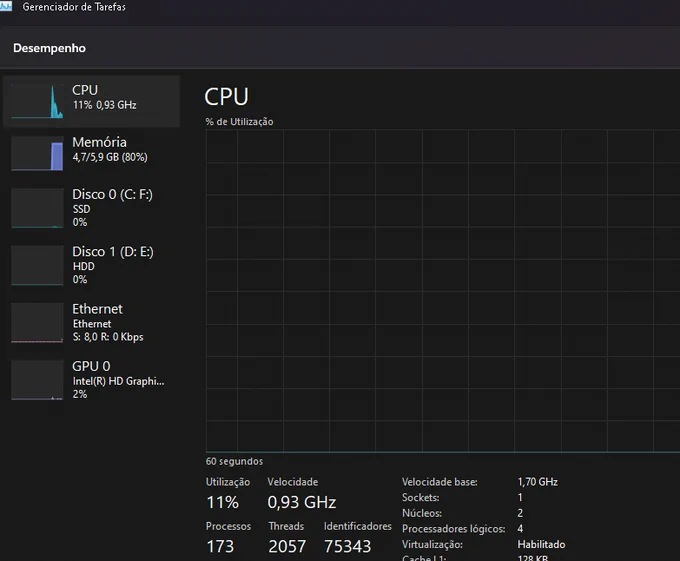This screenshot has height=561, width=680.
Task: Click the '% de Utilização' label
Action: tap(239, 122)
